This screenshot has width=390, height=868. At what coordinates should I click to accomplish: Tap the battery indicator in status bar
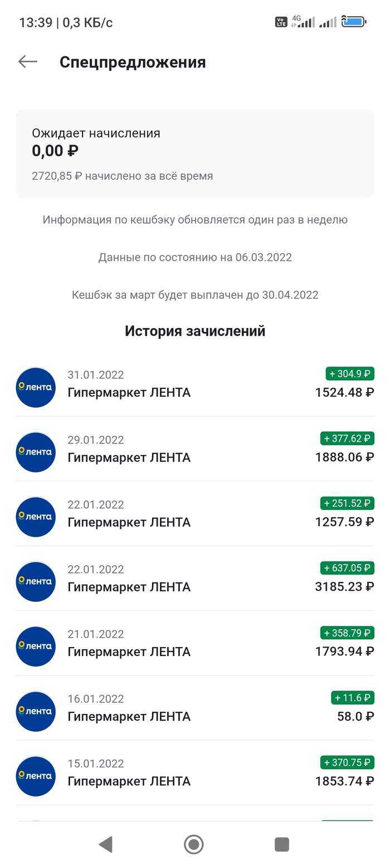click(x=354, y=22)
